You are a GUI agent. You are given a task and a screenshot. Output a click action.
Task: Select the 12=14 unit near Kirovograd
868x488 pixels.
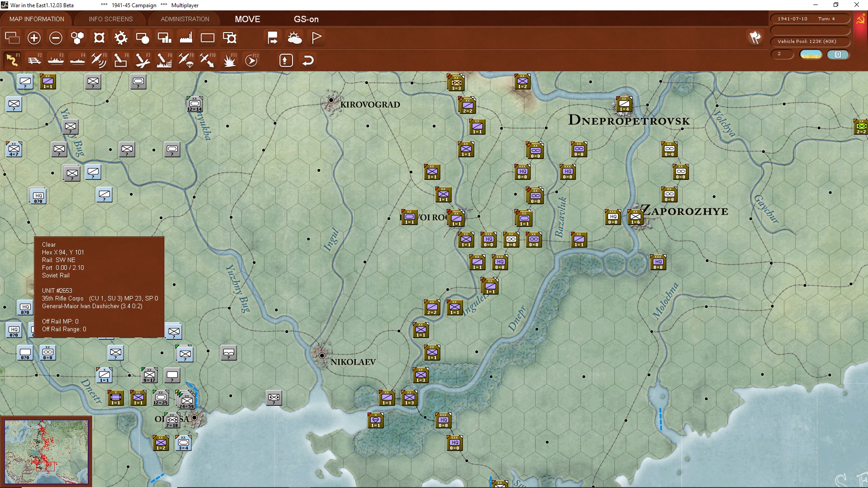[195, 104]
